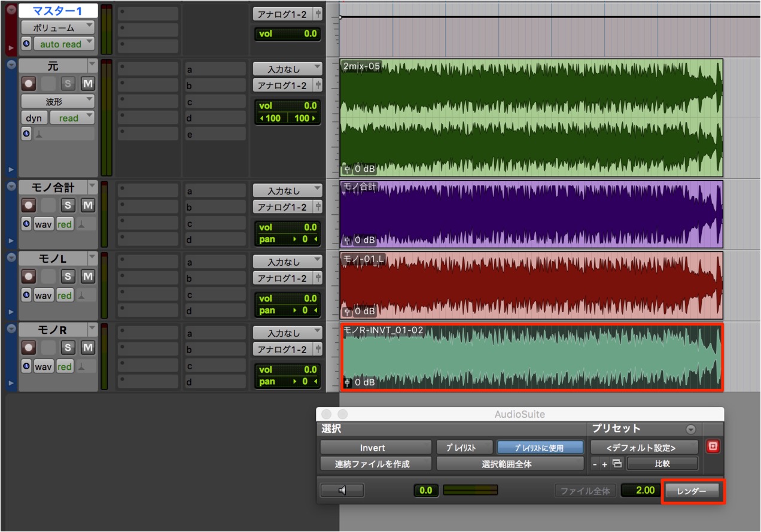The width and height of the screenshot is (761, 532).
Task: Record-enable the モノL track
Action: (28, 276)
